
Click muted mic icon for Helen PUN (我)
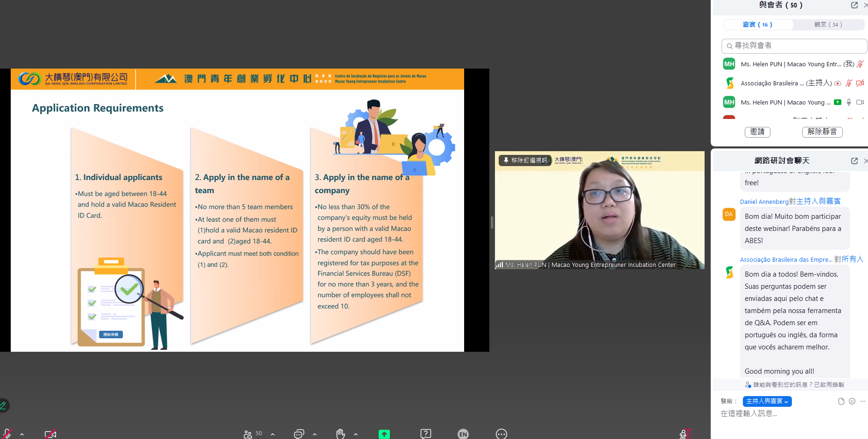[860, 64]
